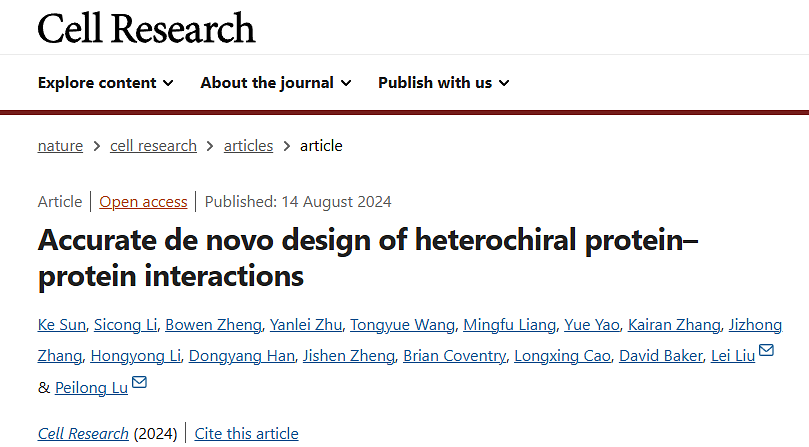Expand the Publish with us menu
Image resolution: width=809 pixels, height=447 pixels.
(443, 83)
